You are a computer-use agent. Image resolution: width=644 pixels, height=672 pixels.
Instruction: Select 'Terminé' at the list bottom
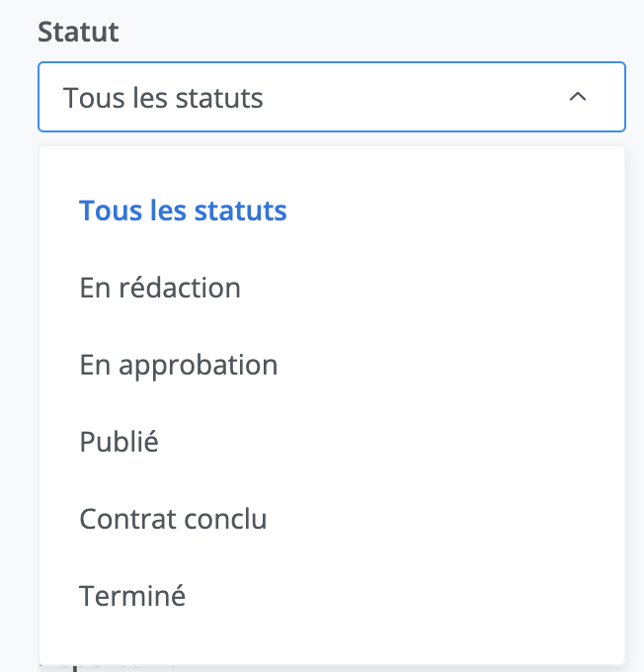tap(132, 596)
